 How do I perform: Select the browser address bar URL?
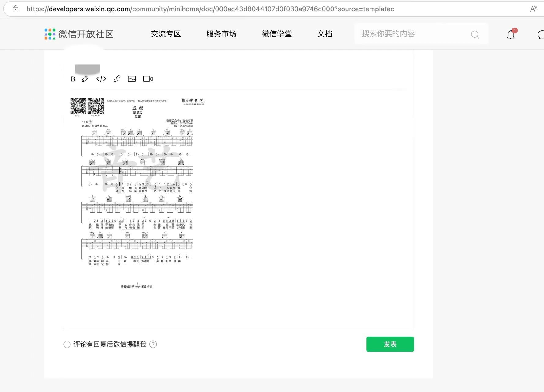point(210,9)
